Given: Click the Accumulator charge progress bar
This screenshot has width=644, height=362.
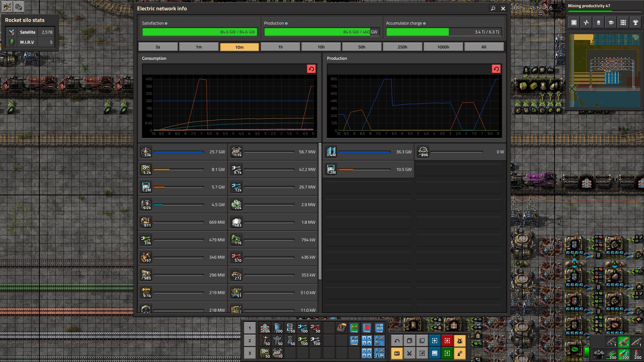Looking at the screenshot, I should tap(444, 32).
